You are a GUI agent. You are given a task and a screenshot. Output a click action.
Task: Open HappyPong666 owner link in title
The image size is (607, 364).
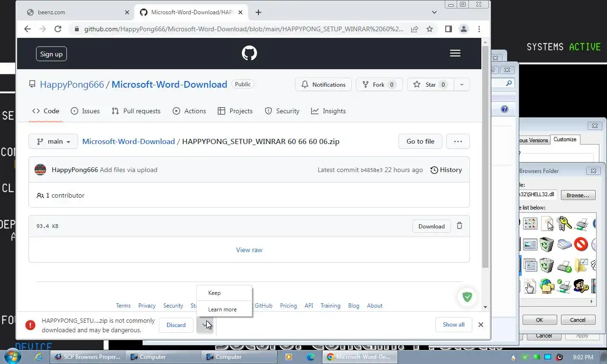click(x=72, y=84)
